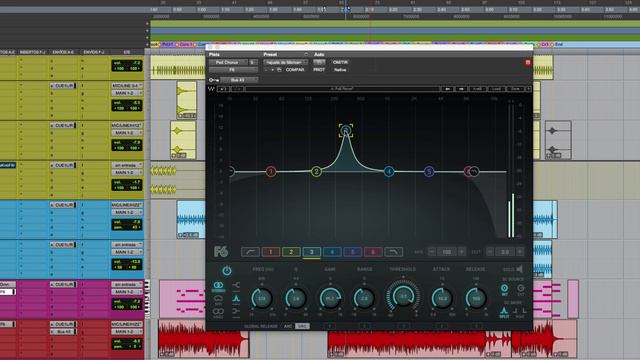
Task: Click the red target button in plugin header
Action: [527, 62]
